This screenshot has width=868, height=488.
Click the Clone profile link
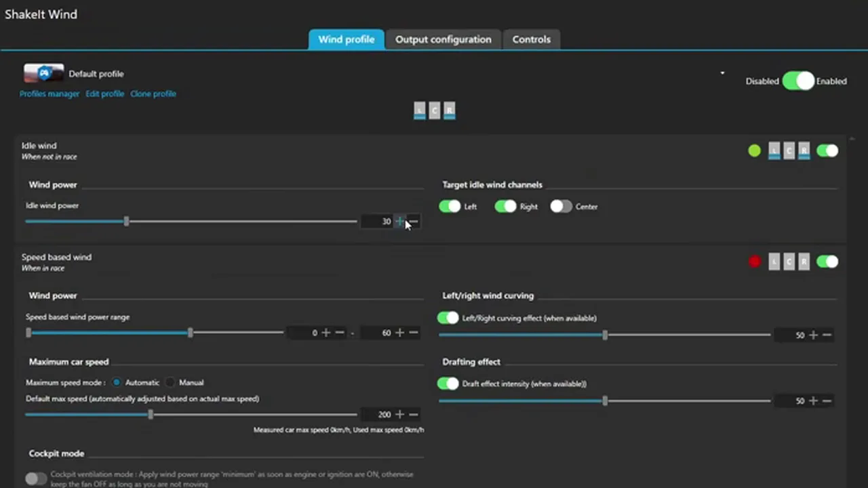pos(153,94)
